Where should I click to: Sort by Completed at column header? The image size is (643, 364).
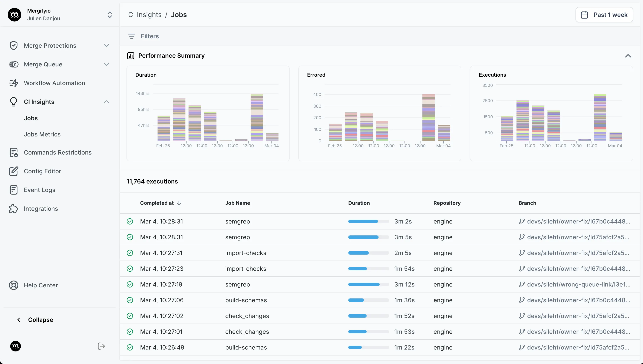pos(157,203)
